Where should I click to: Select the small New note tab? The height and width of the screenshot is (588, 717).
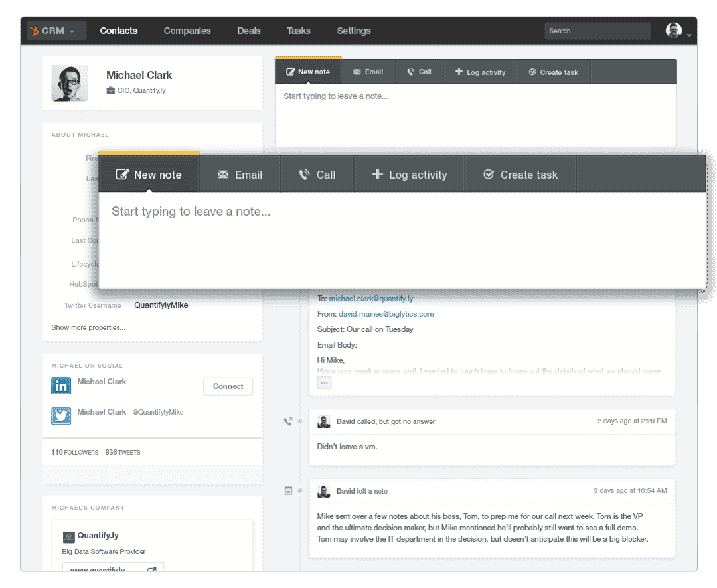308,72
